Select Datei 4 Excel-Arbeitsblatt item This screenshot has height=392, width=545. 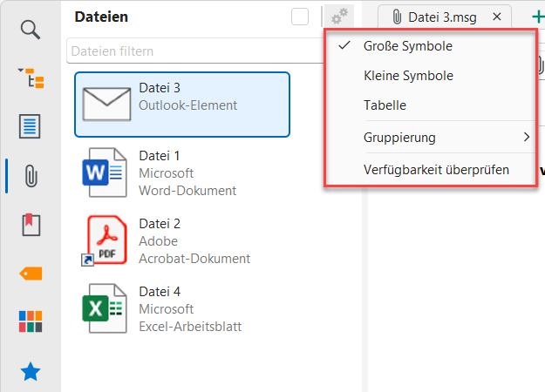point(181,308)
